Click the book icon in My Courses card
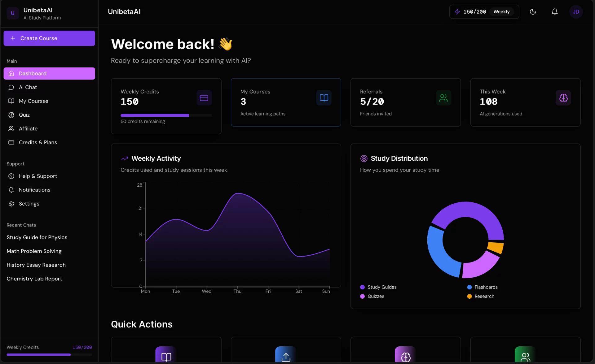 click(x=324, y=98)
